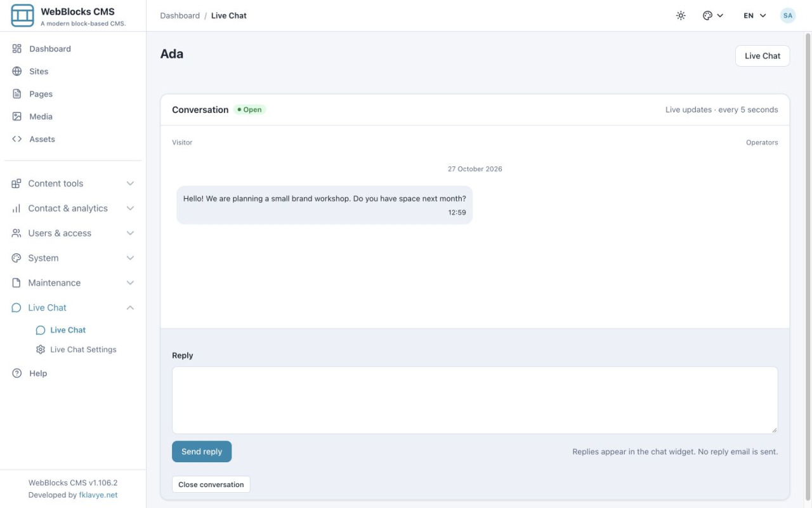Open Assets in the sidebar
Screen dimensions: 812x508
[73, 139]
